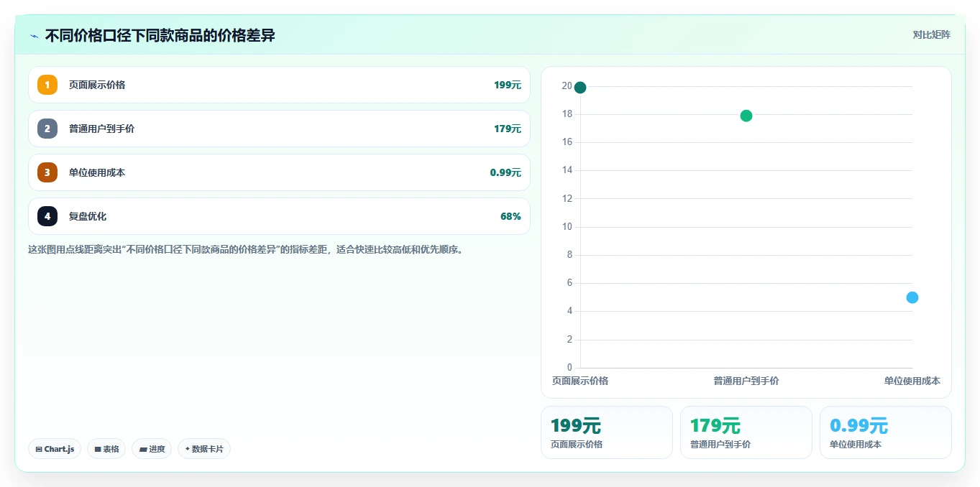Click the blue chart dot near 5
Image resolution: width=980 pixels, height=487 pixels.
click(x=912, y=297)
